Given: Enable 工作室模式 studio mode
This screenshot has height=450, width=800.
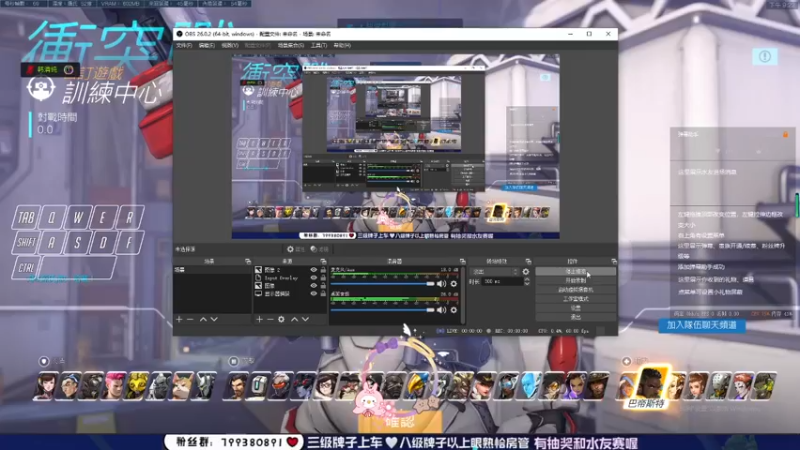Looking at the screenshot, I should coord(576,299).
